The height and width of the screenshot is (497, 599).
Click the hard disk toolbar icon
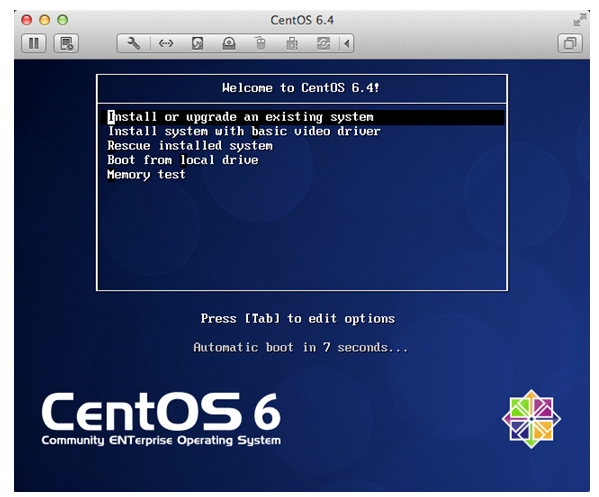pyautogui.click(x=197, y=44)
